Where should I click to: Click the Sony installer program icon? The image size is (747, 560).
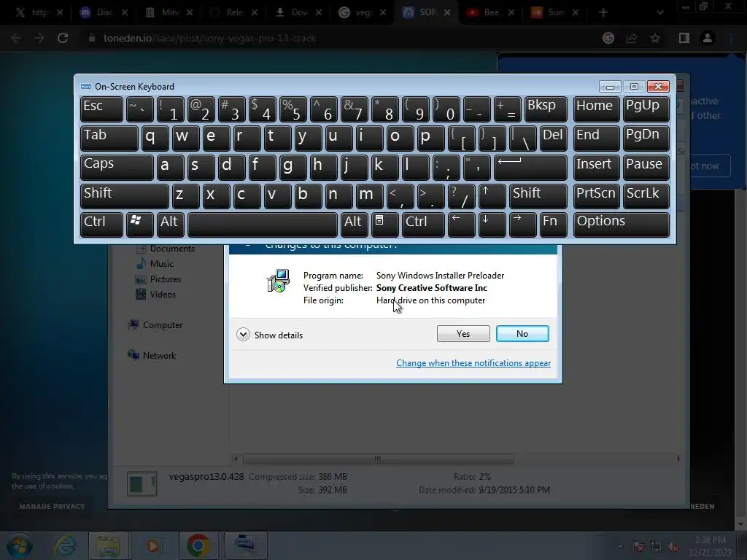click(x=278, y=281)
